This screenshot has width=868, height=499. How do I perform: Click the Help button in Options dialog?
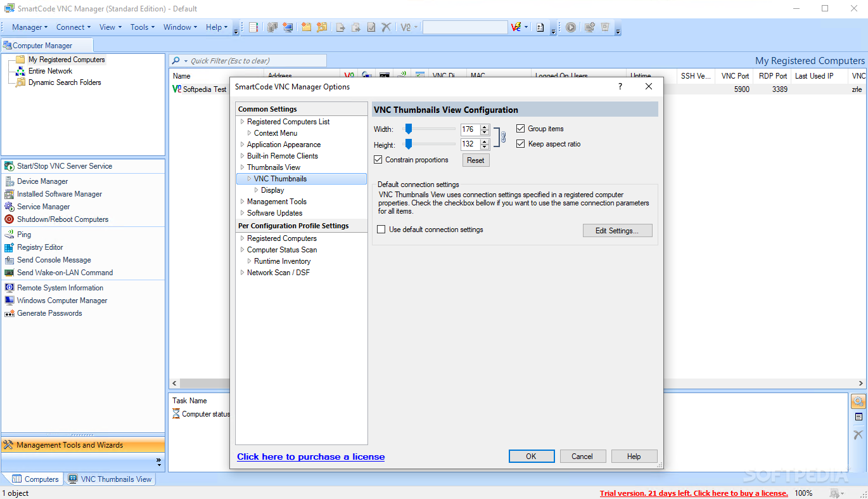pyautogui.click(x=634, y=457)
